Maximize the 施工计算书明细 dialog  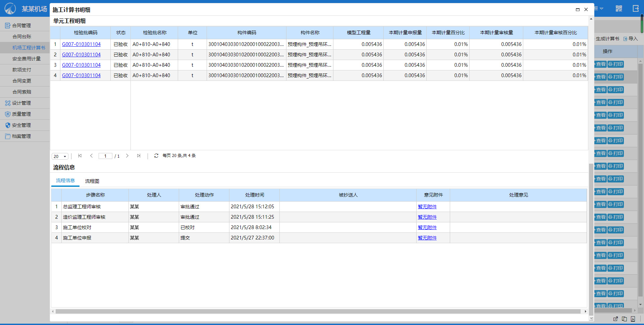[x=578, y=10]
